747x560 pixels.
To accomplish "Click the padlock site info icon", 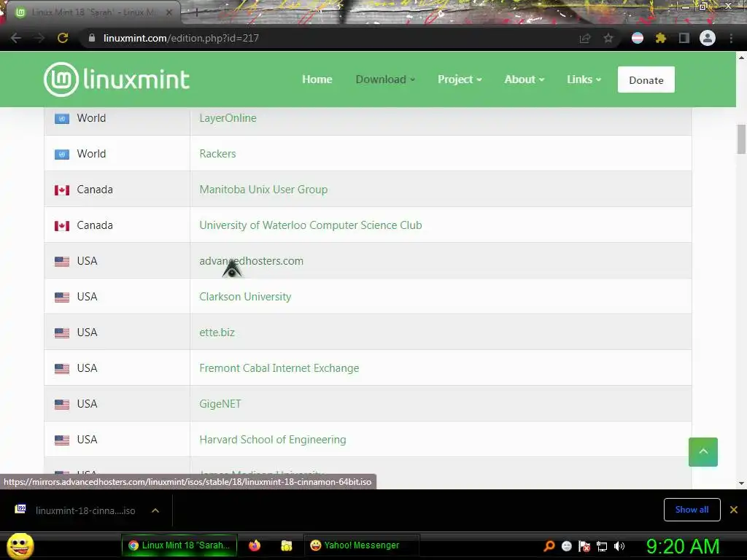I will click(92, 38).
